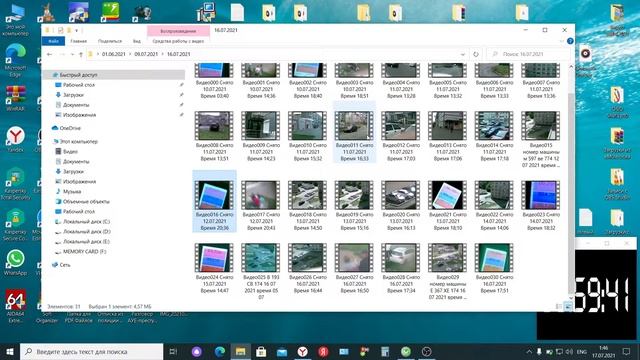Screen dimensions: 640x360
Task: Switch to large thumbnails view button
Action: click(x=568, y=307)
